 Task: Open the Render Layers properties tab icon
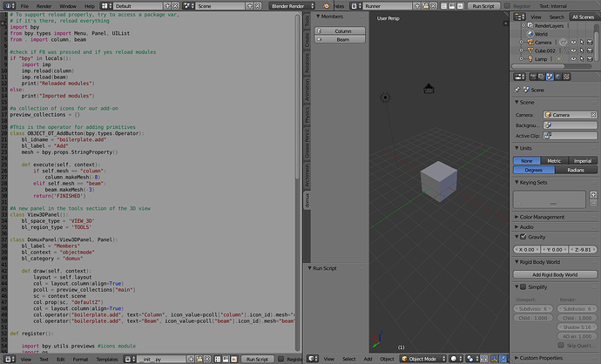pyautogui.click(x=541, y=77)
